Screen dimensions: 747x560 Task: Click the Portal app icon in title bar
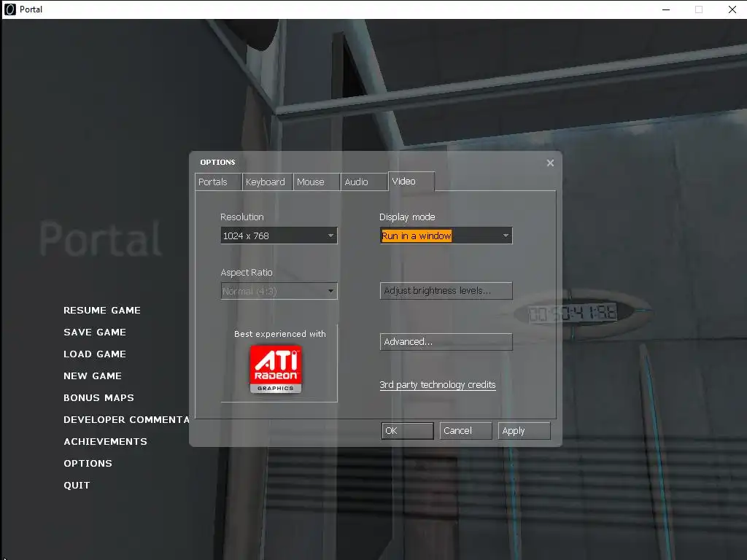coord(10,9)
